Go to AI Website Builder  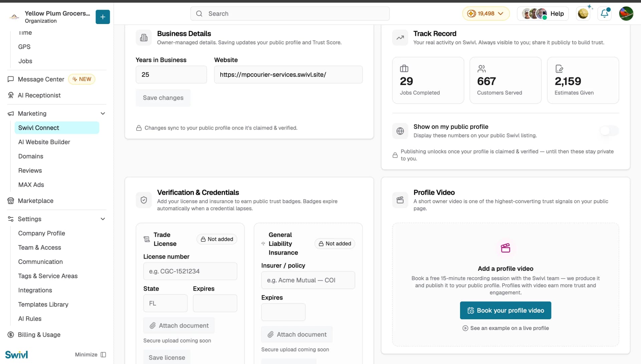click(44, 142)
